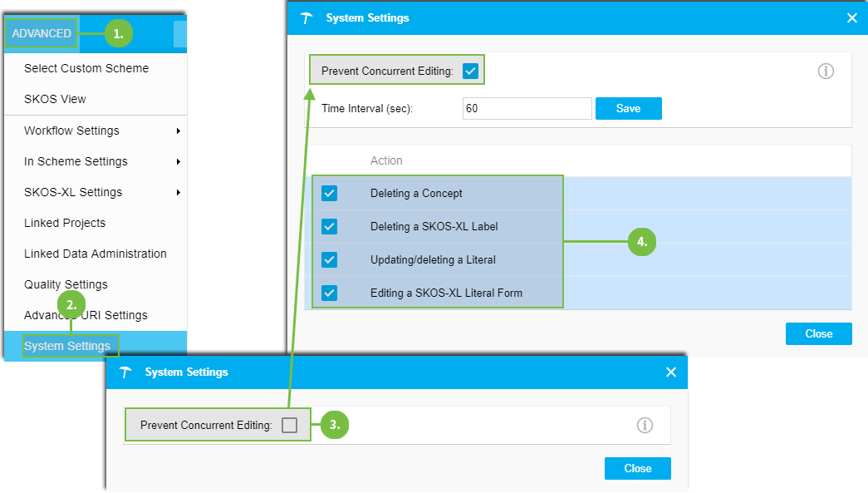Toggle the Deleting a Concept checkbox

point(329,194)
